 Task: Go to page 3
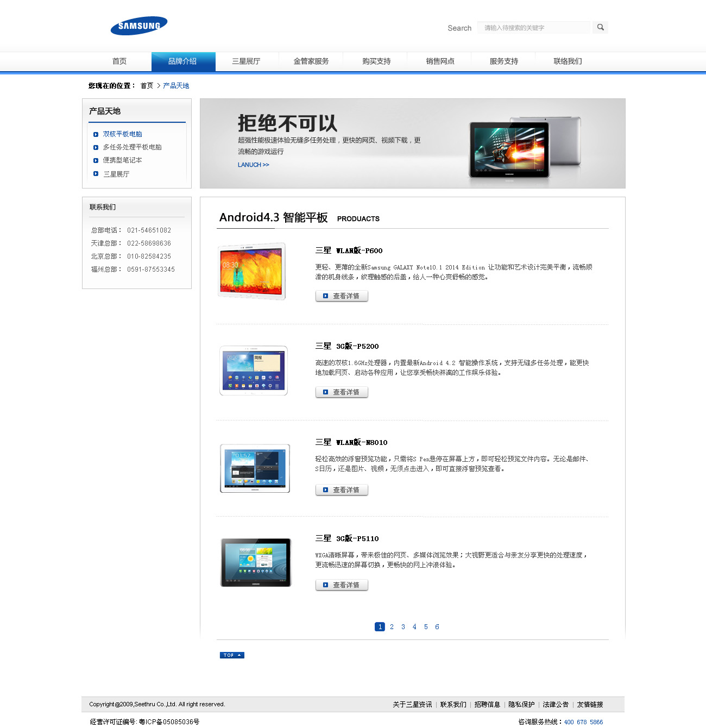[403, 627]
